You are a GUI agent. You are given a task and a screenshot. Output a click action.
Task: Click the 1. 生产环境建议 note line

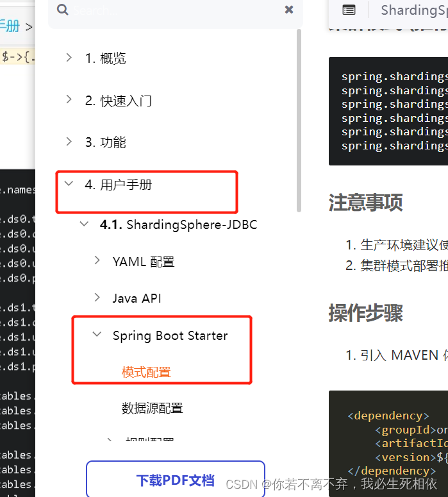pyautogui.click(x=397, y=245)
